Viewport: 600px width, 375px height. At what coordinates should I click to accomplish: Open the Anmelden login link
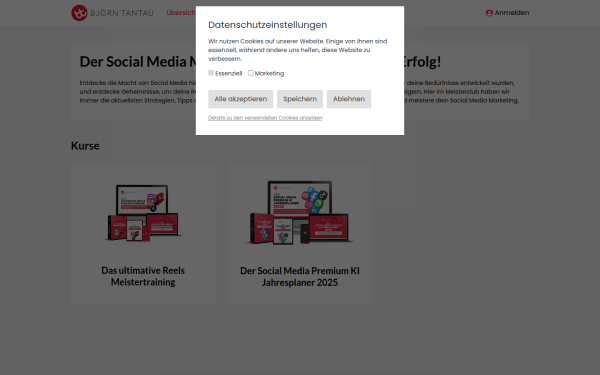point(507,13)
